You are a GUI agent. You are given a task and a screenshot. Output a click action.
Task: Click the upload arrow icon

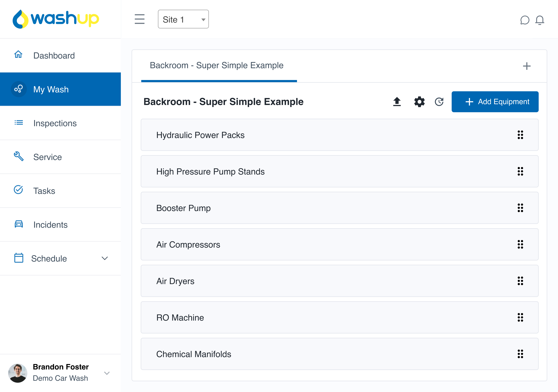click(397, 102)
